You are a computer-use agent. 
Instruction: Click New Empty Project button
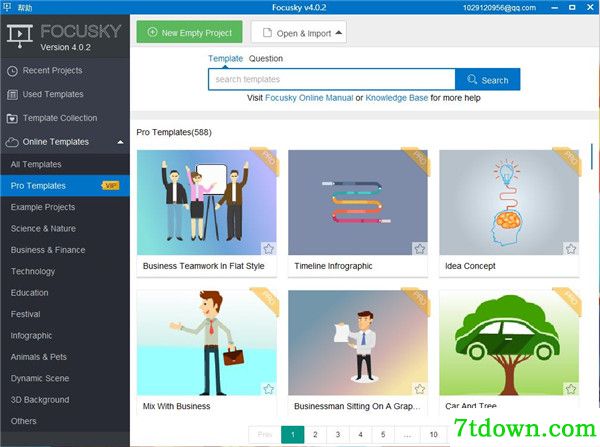coord(189,32)
